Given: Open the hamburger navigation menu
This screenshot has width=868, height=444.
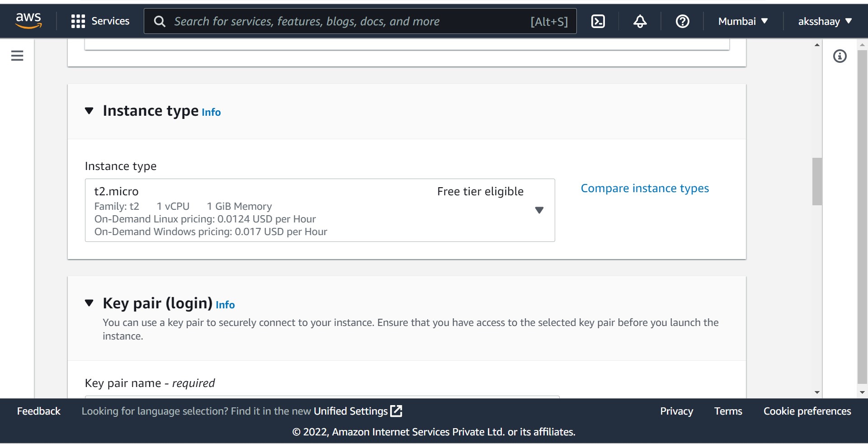Looking at the screenshot, I should [17, 55].
